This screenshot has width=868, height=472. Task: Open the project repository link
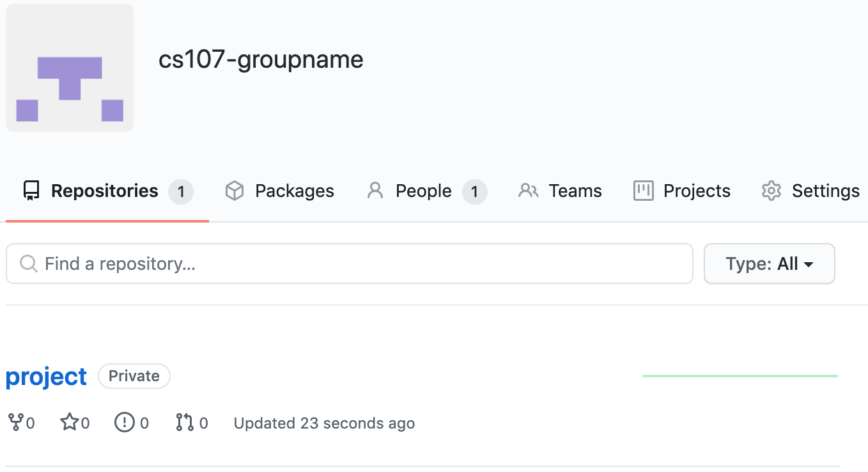[x=46, y=377]
